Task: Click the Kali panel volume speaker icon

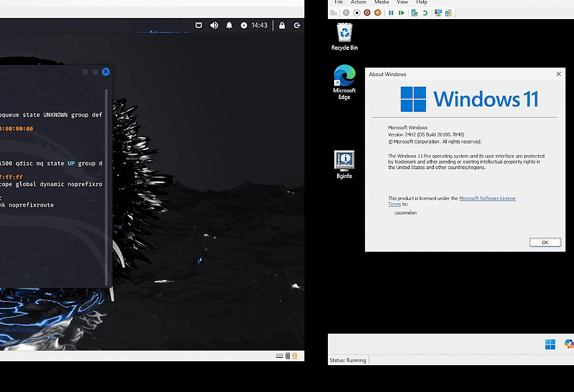Action: point(214,25)
